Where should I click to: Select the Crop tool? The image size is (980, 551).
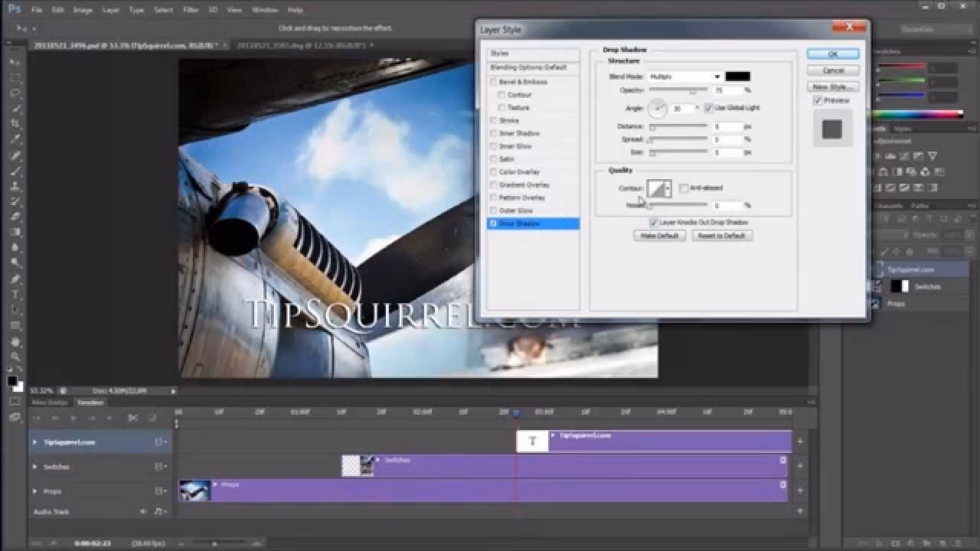(x=15, y=121)
